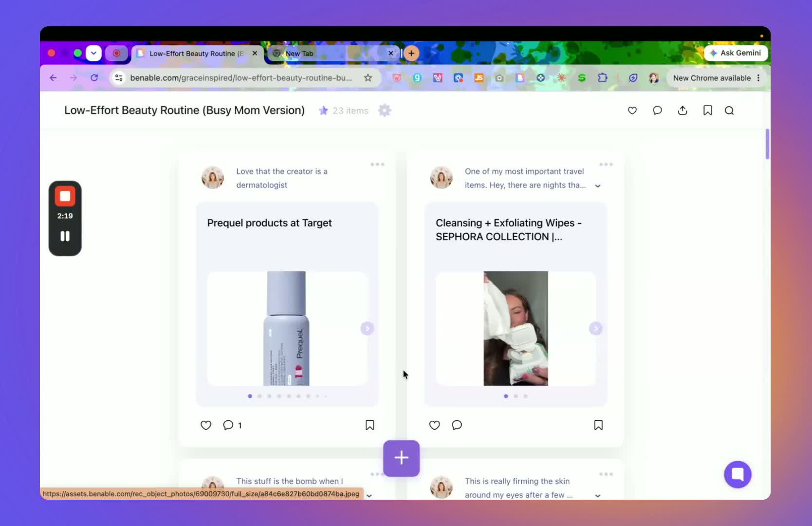Open list settings gear icon
The image size is (812, 526).
pyautogui.click(x=385, y=111)
